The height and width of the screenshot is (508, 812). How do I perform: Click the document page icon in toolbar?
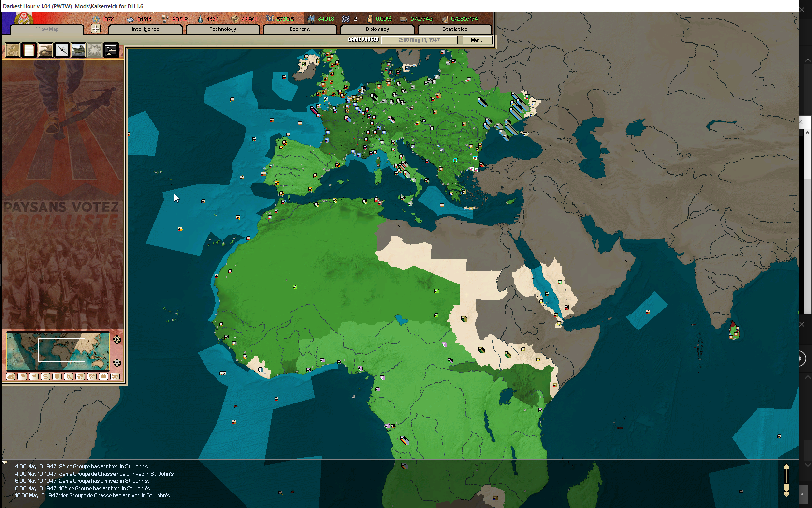pyautogui.click(x=29, y=50)
